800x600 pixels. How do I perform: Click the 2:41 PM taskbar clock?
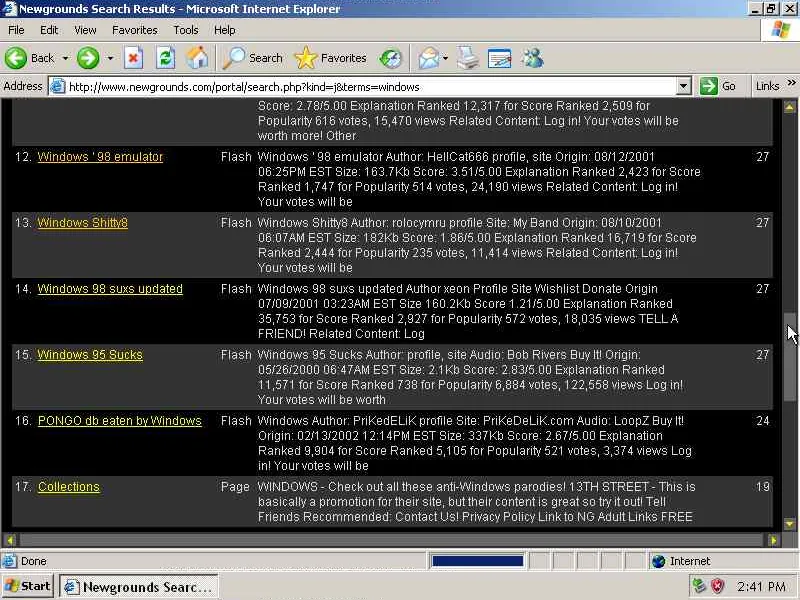[x=761, y=587]
